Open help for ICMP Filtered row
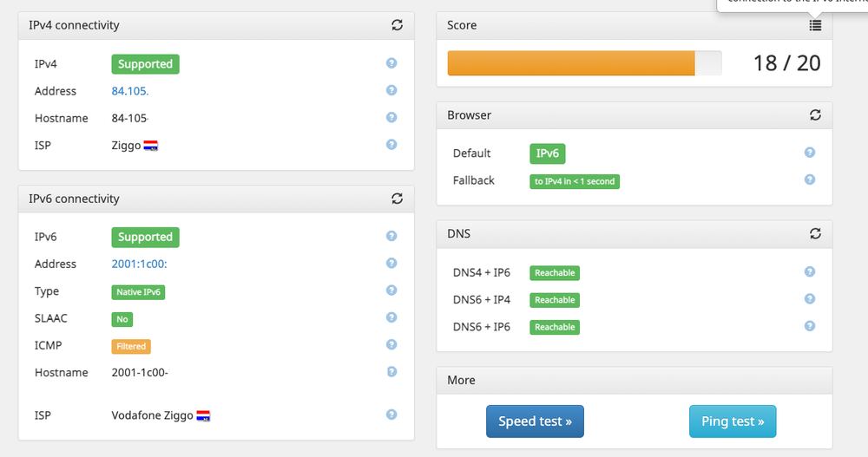 [391, 345]
